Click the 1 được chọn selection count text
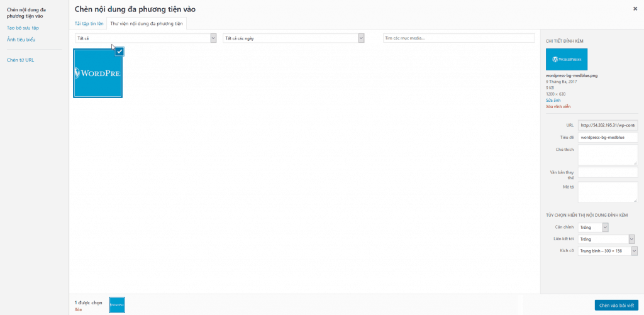This screenshot has width=644, height=315. click(x=88, y=302)
